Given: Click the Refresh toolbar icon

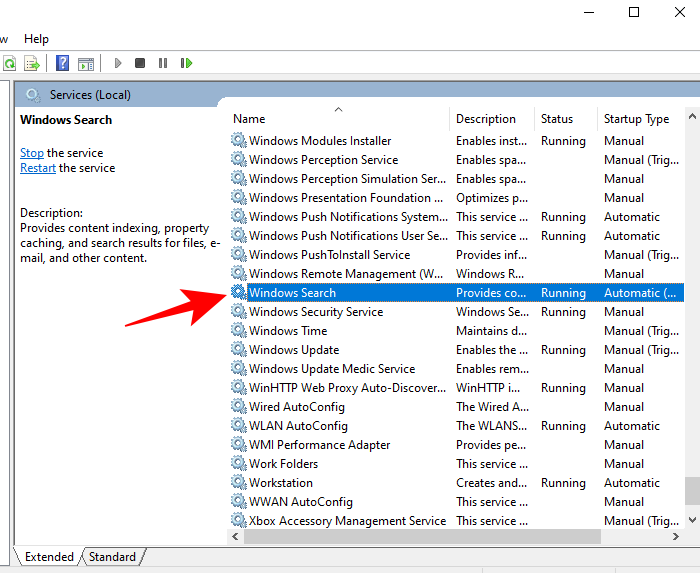Looking at the screenshot, I should (9, 63).
